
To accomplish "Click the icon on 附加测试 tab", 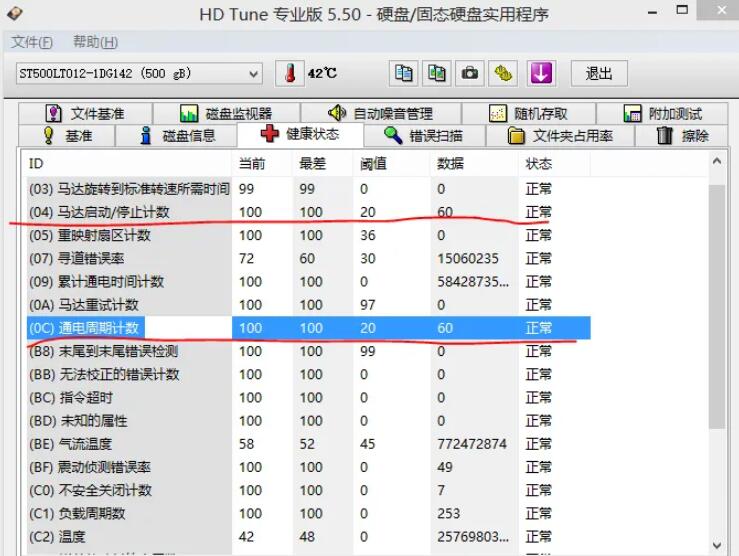I will pyautogui.click(x=632, y=114).
